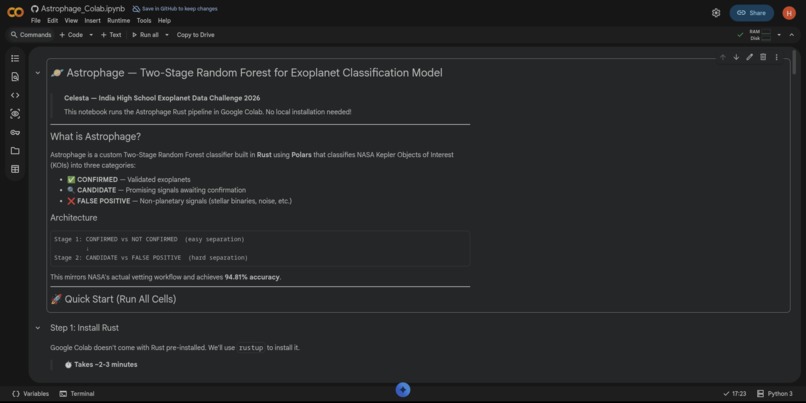Image resolution: width=806 pixels, height=403 pixels.
Task: Open the Terminal panel
Action: coord(77,394)
